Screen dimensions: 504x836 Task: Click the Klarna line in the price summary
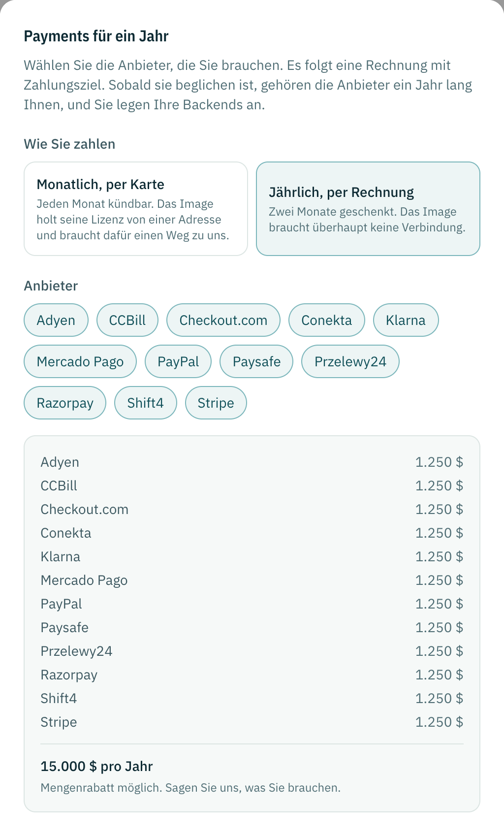point(252,556)
